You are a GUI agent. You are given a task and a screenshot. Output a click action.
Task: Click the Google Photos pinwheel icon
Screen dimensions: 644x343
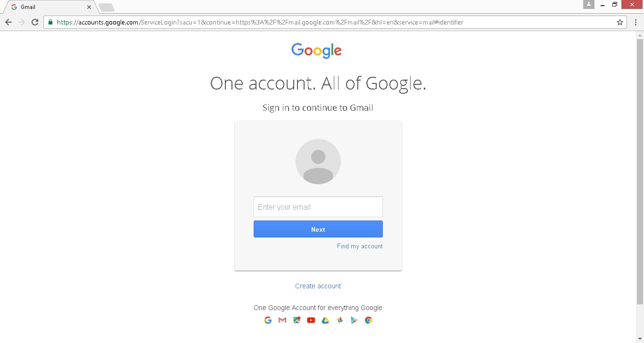339,320
